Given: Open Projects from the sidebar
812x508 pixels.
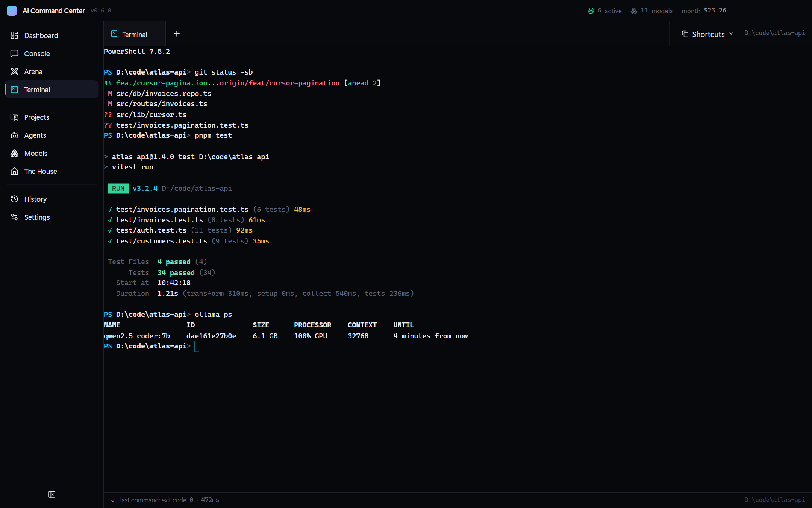Looking at the screenshot, I should 52,117.
